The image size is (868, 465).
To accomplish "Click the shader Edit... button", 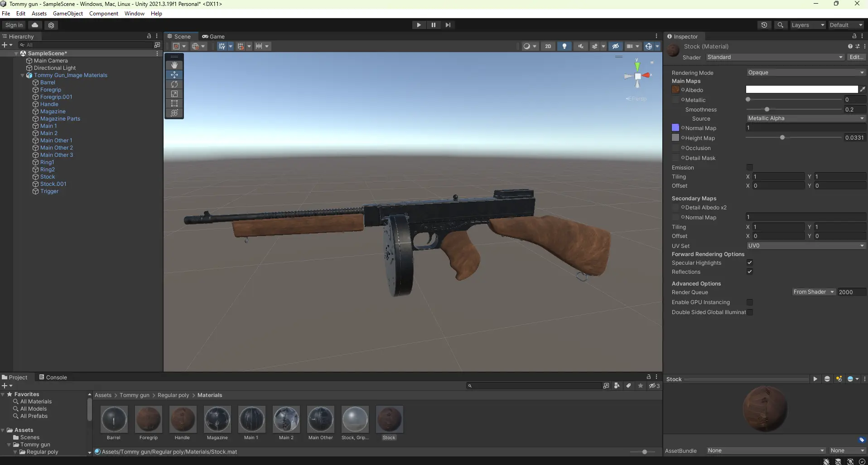I will [856, 57].
